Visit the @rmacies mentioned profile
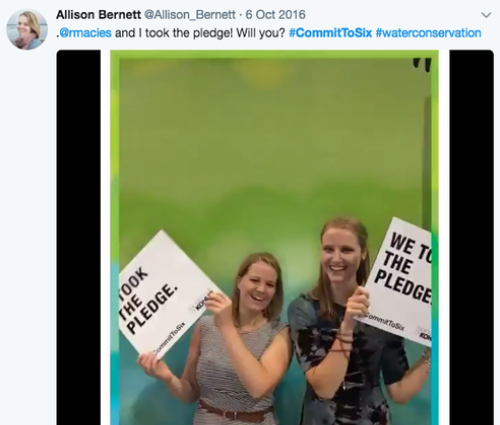Viewport: 500px width, 425px height. click(85, 33)
